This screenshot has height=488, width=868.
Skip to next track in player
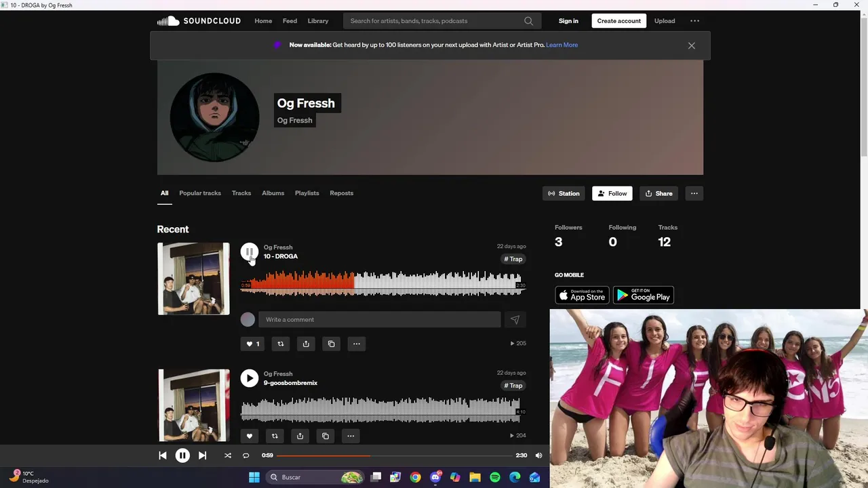202,455
